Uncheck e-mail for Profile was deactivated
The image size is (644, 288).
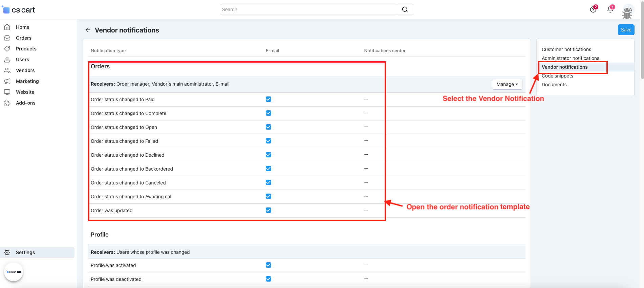click(x=269, y=279)
